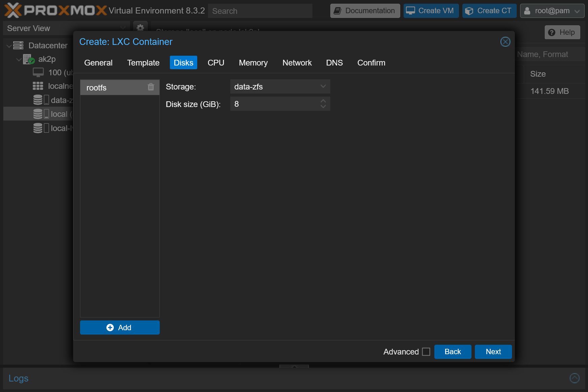Decrease disk size with down spinner arrow
The width and height of the screenshot is (588, 392).
click(323, 107)
